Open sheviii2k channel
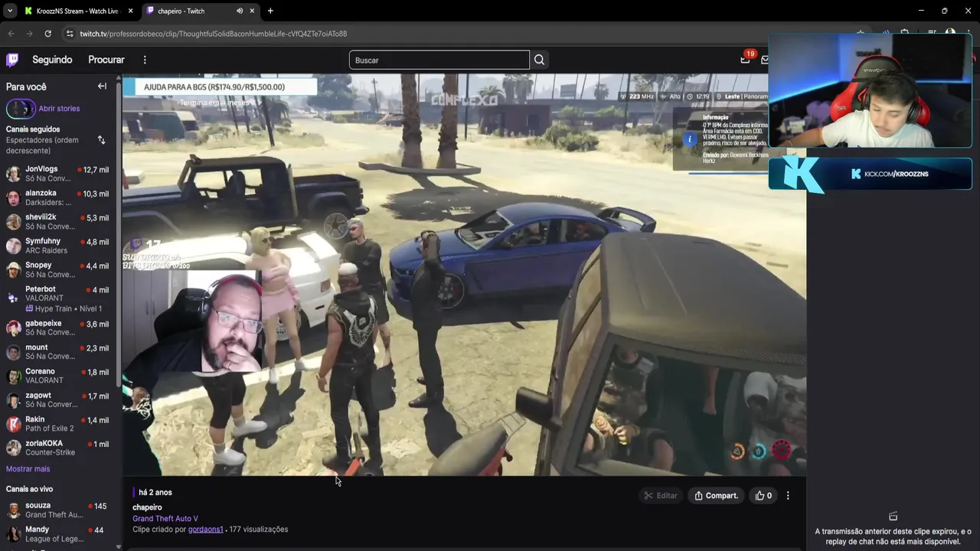The width and height of the screenshot is (980, 551). [59, 222]
